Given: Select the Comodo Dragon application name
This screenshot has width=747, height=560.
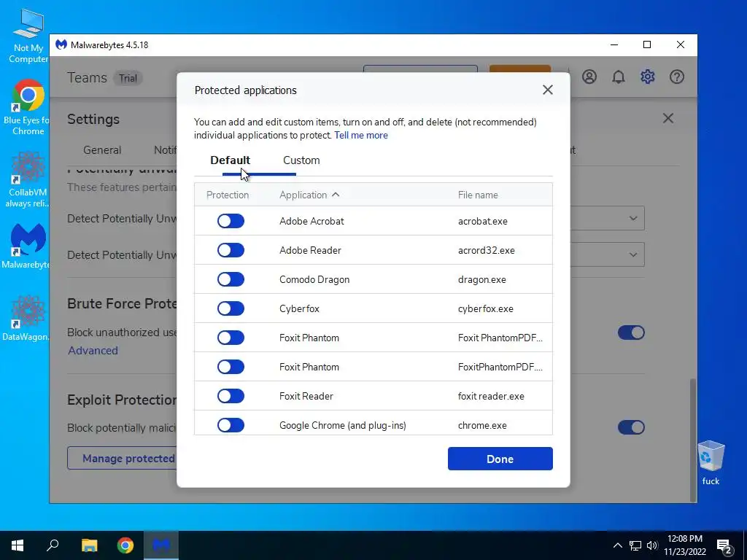Looking at the screenshot, I should [x=314, y=279].
